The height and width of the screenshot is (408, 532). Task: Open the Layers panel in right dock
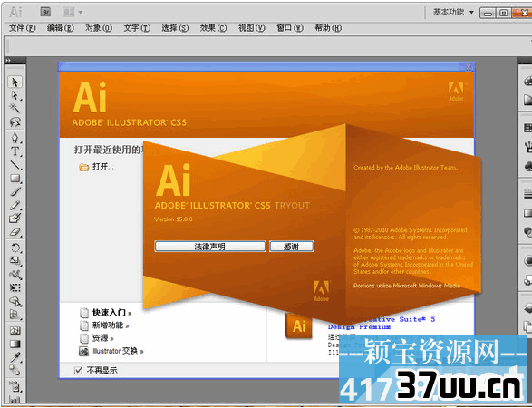pyautogui.click(x=527, y=308)
